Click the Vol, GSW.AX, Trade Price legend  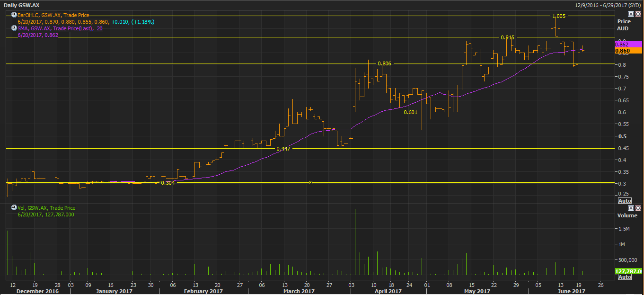tap(46, 208)
